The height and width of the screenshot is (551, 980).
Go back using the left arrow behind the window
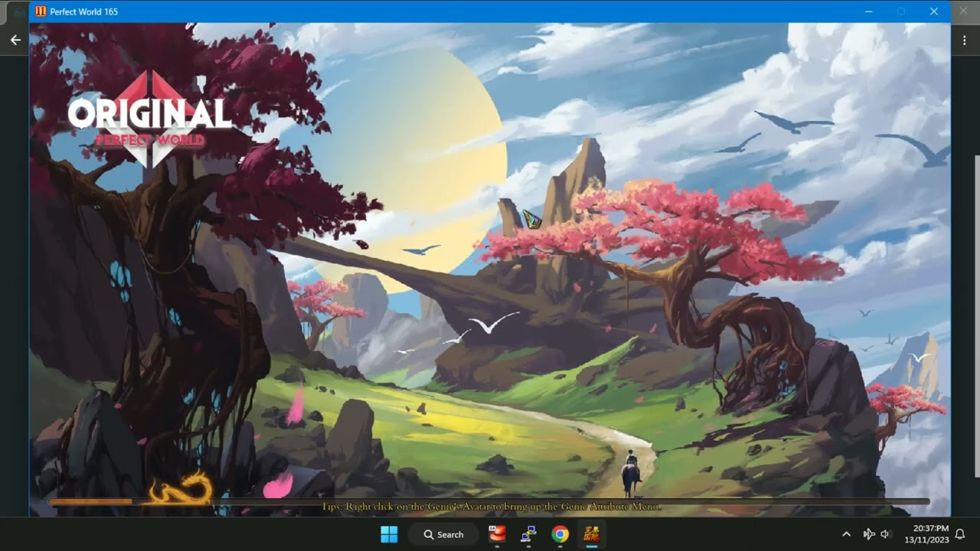coord(15,40)
